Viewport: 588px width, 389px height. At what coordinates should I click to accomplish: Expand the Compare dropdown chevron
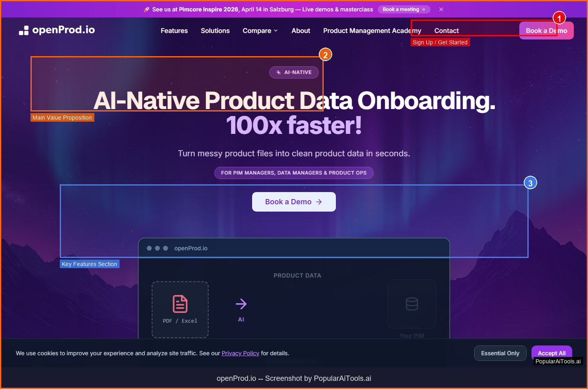(x=276, y=31)
